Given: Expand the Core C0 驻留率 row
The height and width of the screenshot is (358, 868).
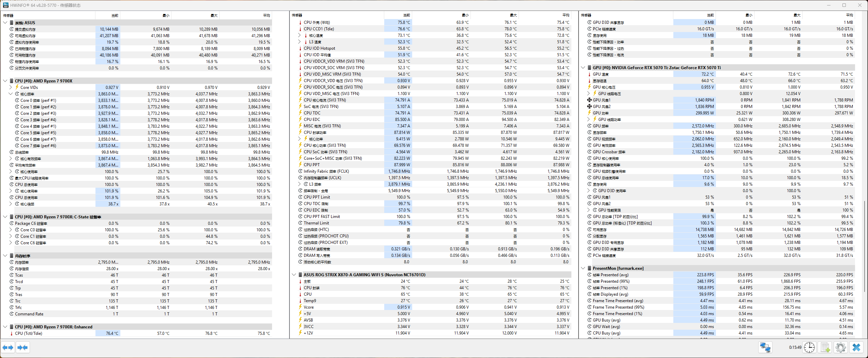Looking at the screenshot, I should point(11,230).
